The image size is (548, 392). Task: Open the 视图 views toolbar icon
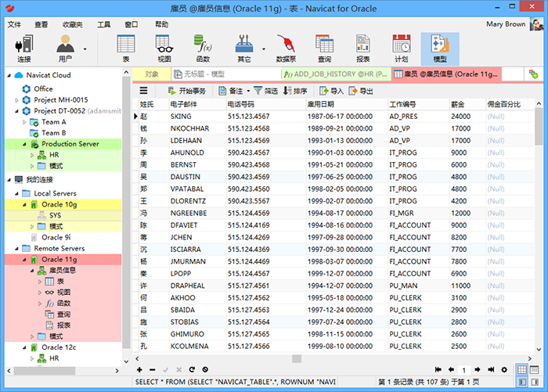point(164,49)
